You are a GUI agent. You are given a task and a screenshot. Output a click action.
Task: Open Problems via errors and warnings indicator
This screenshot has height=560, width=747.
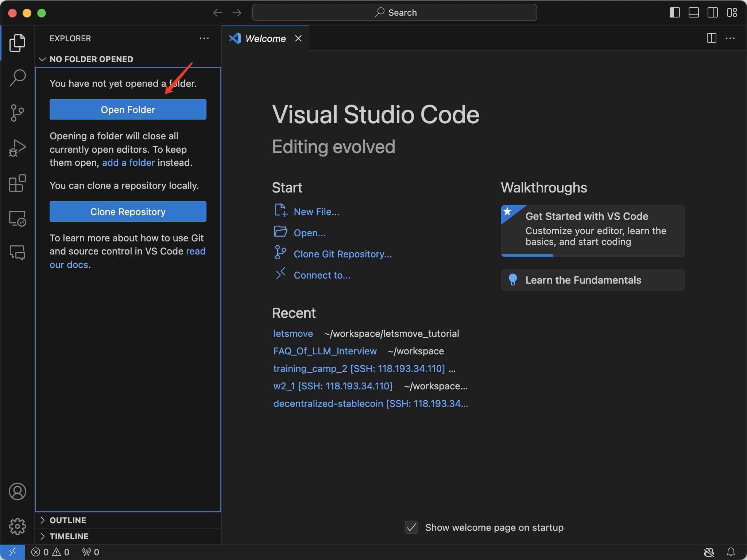click(x=50, y=552)
